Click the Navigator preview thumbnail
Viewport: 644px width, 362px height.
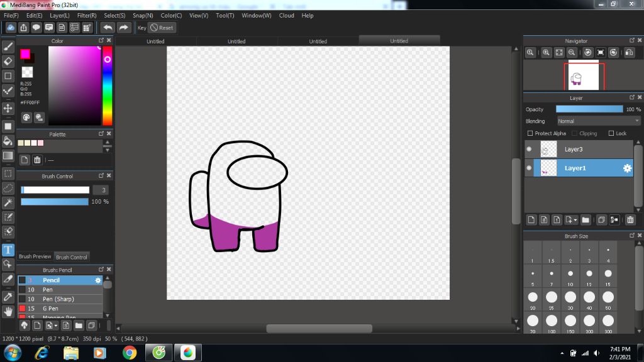584,76
